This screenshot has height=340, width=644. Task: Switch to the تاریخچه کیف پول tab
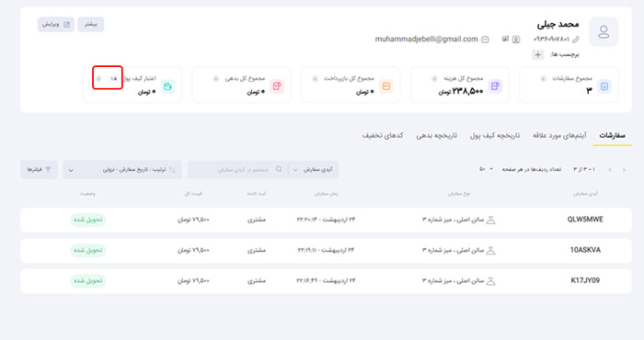pos(495,135)
